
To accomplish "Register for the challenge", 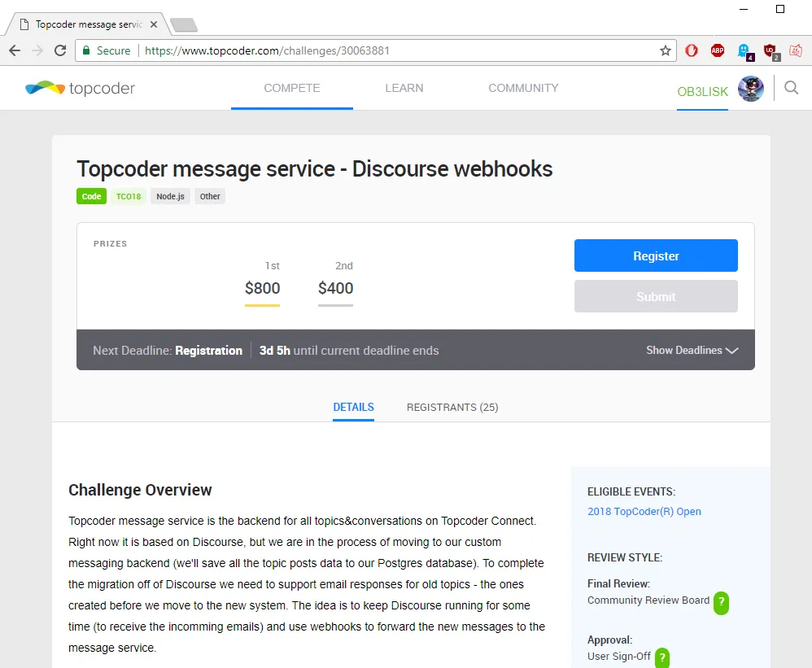I will coord(656,255).
